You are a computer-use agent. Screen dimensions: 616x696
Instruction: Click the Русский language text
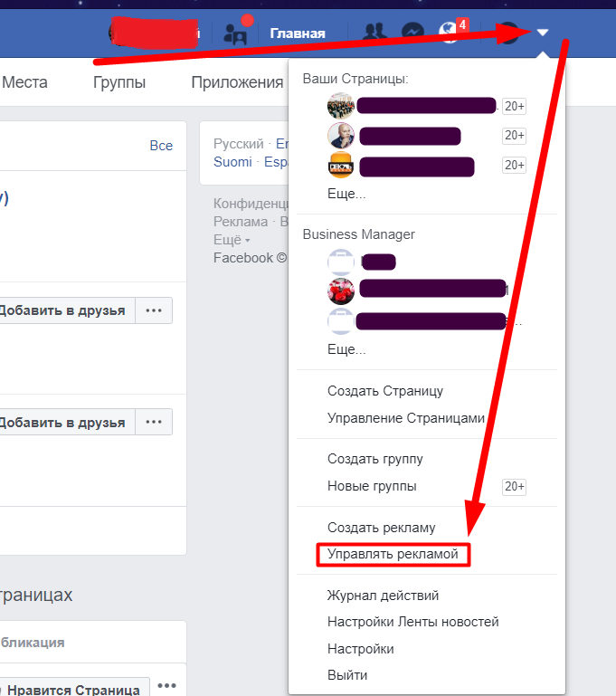click(239, 144)
